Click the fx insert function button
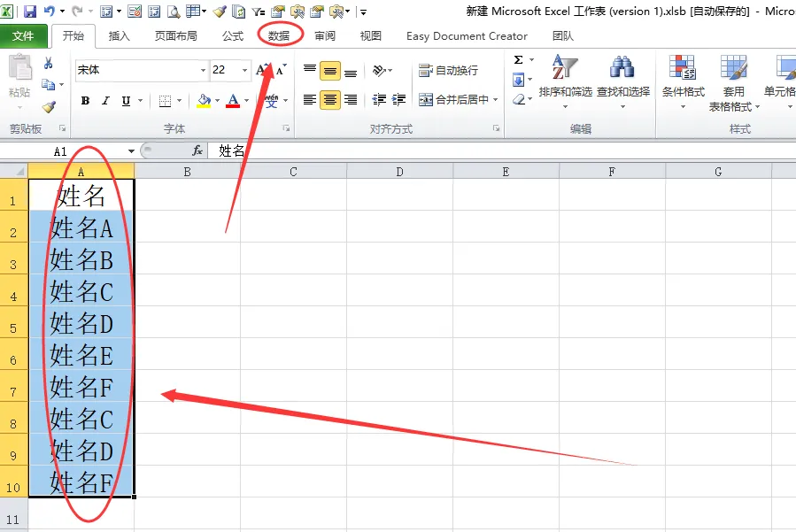The height and width of the screenshot is (532, 796). pos(197,150)
